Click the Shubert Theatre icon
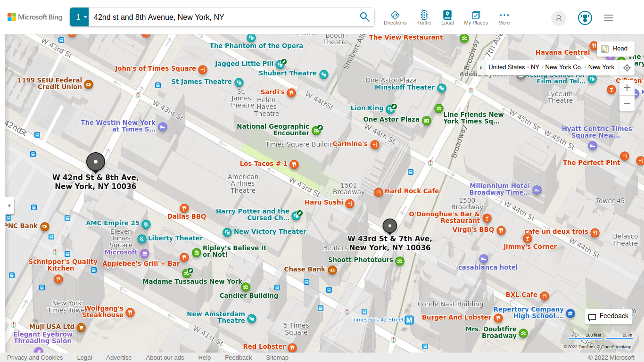 click(x=324, y=74)
